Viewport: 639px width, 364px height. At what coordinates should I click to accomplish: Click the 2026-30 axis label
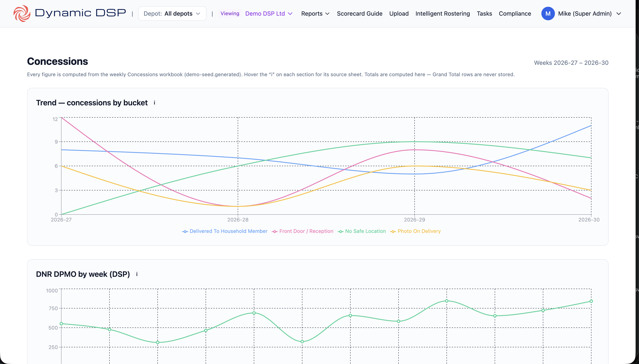click(x=589, y=220)
